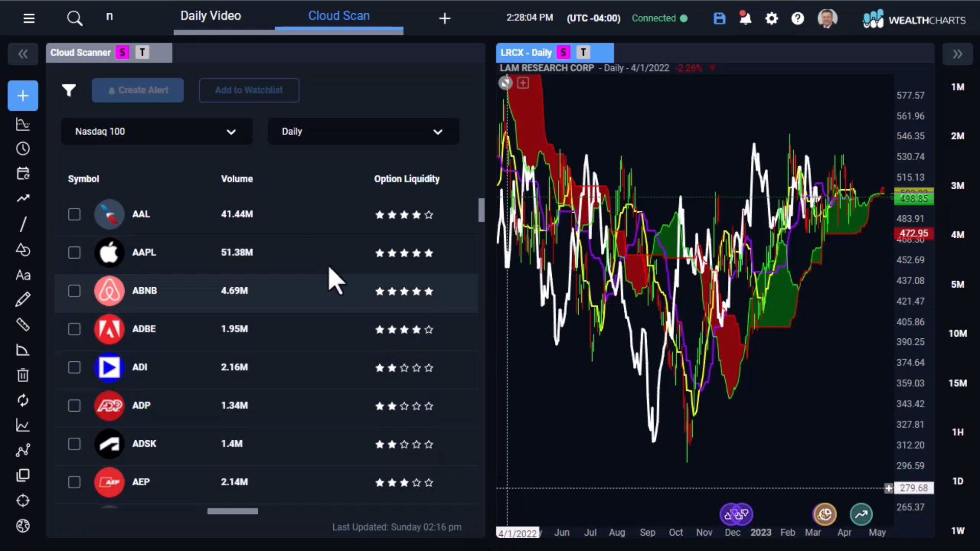Switch to the Daily Video tab
Screen dimensions: 980x551
pos(210,16)
